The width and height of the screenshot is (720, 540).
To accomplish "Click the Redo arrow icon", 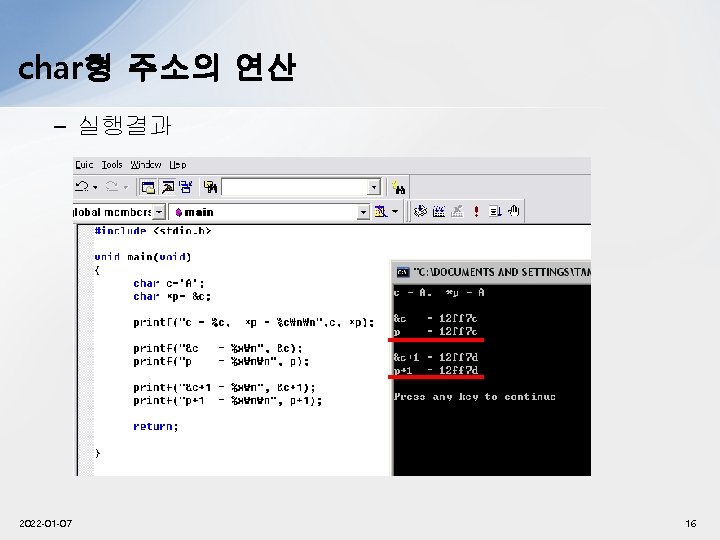I will tap(112, 186).
